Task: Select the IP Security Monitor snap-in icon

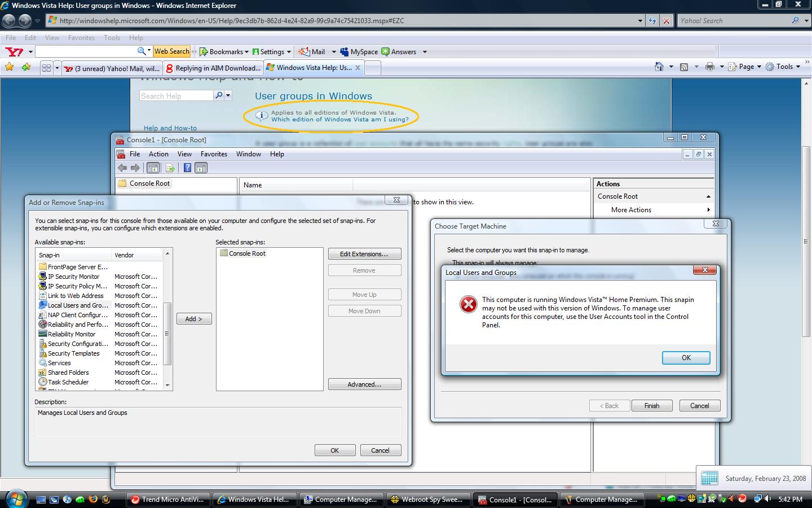Action: pos(43,277)
